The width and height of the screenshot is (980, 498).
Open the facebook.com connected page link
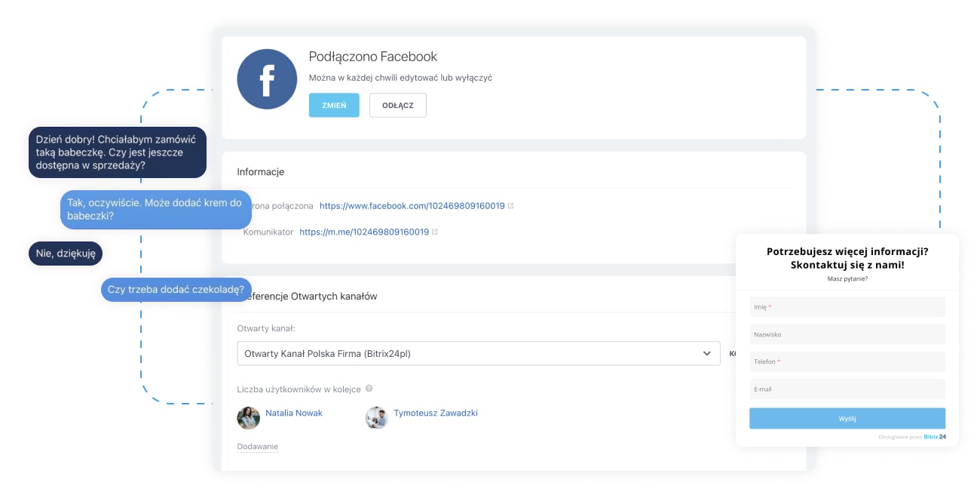coord(412,205)
